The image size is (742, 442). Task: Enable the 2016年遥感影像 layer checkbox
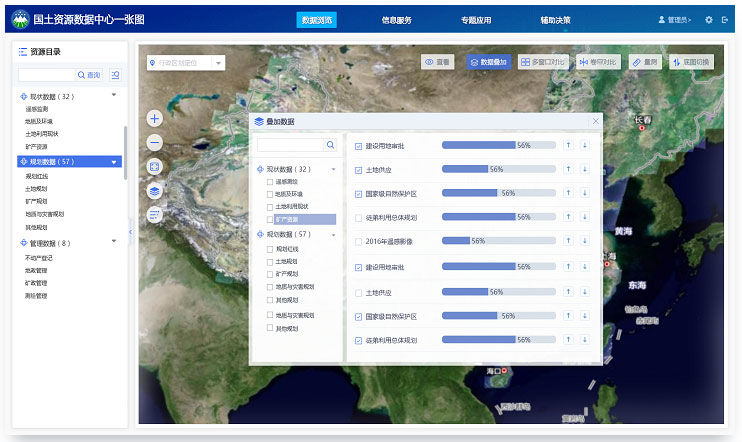click(359, 241)
